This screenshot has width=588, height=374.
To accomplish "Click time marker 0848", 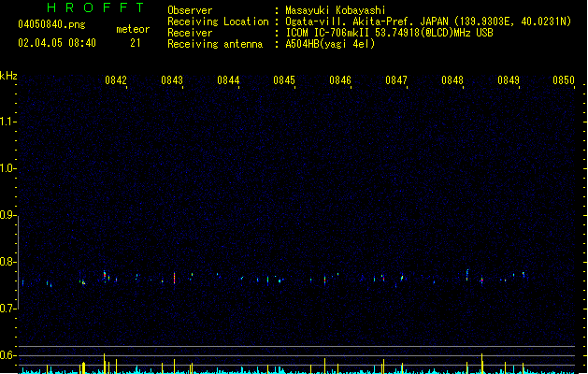I will pos(452,80).
